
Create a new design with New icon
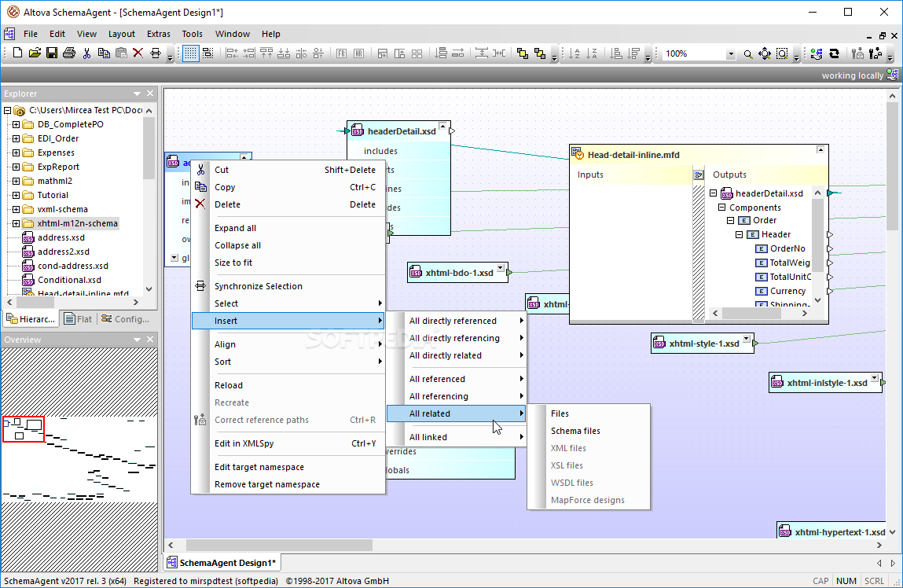(x=17, y=53)
